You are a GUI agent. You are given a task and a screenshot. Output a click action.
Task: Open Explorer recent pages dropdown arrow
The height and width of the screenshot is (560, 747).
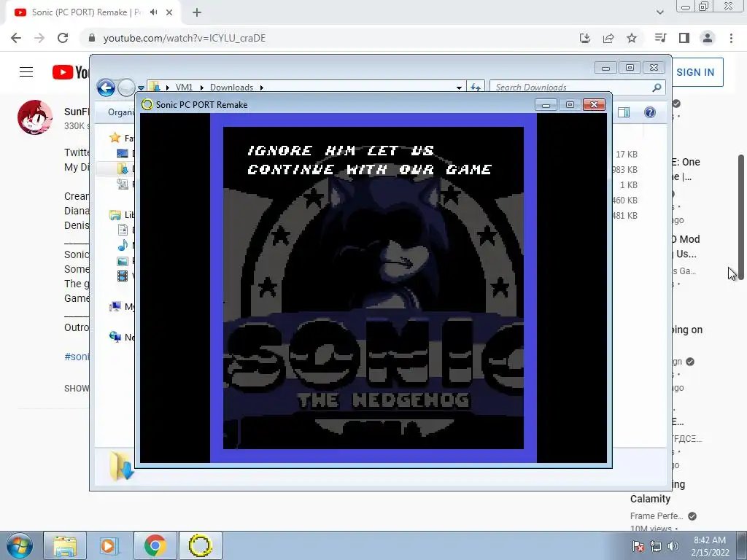click(x=141, y=88)
